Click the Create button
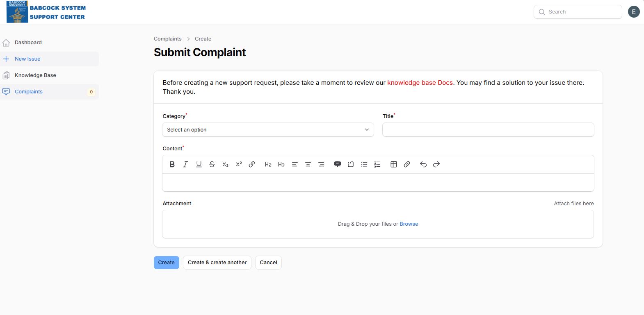The height and width of the screenshot is (315, 644). [167, 263]
